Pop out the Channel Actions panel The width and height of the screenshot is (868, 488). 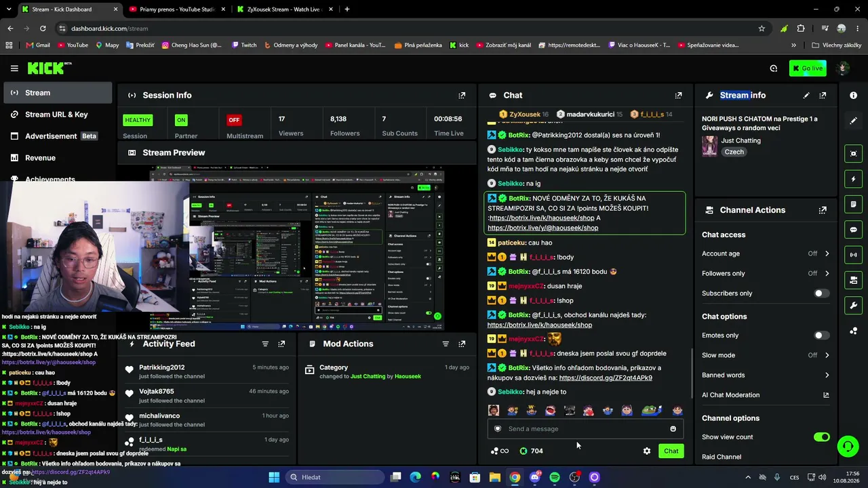pos(823,210)
